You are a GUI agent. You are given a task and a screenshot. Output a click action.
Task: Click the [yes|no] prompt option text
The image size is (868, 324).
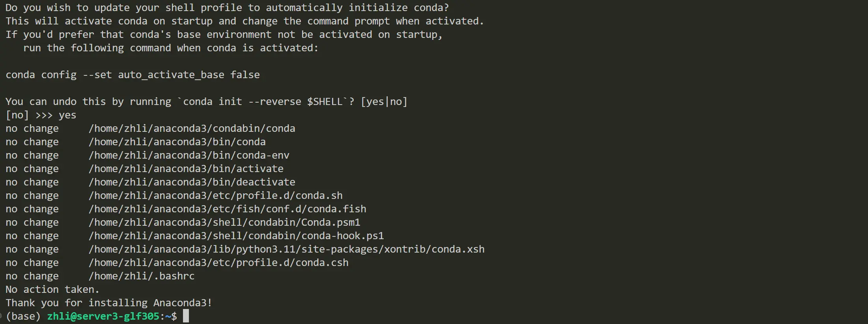click(384, 101)
